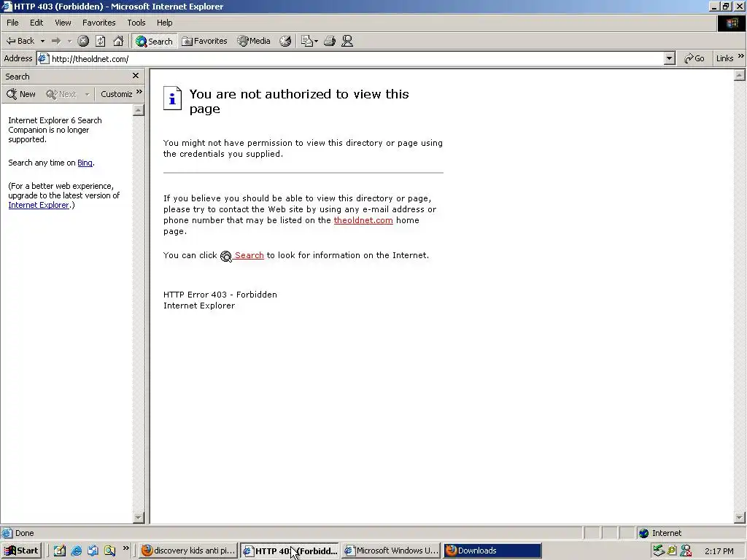Click the Windows logo throbber icon
747x560 pixels.
click(731, 23)
